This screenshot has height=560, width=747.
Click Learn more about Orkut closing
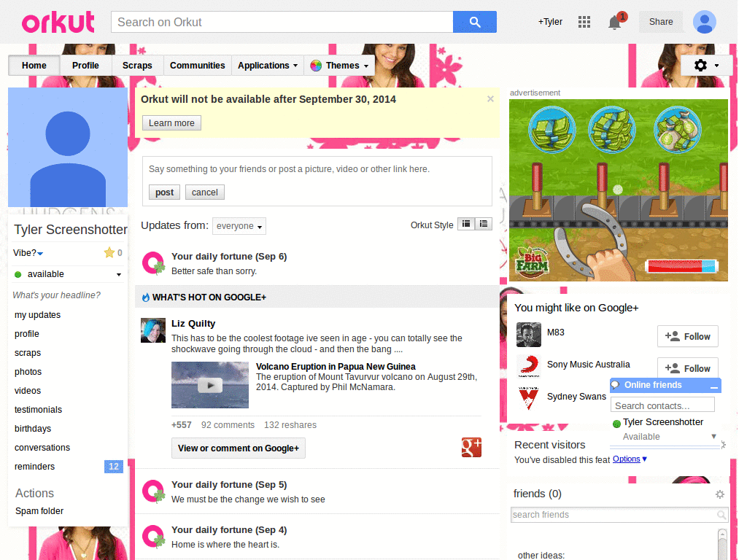click(171, 122)
